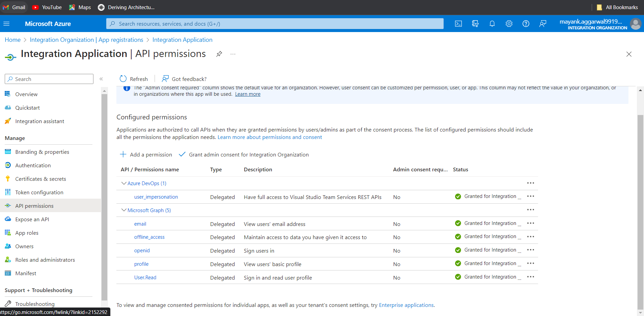Open the Azure portal hamburger menu
The height and width of the screenshot is (316, 644).
tap(6, 24)
